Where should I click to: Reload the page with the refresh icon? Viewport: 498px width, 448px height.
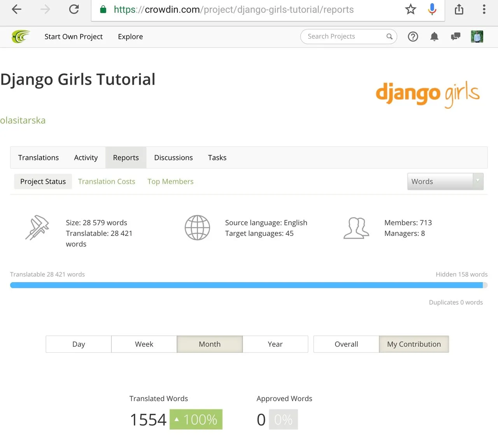pos(74,9)
